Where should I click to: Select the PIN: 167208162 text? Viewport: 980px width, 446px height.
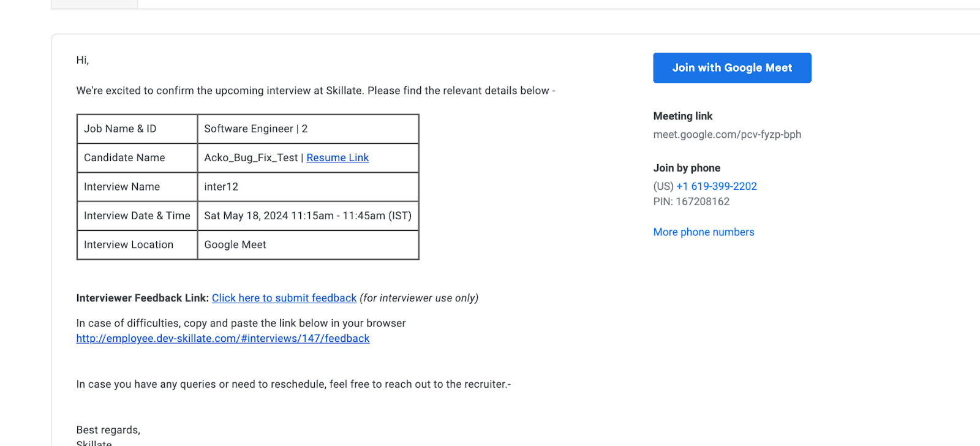(x=692, y=202)
